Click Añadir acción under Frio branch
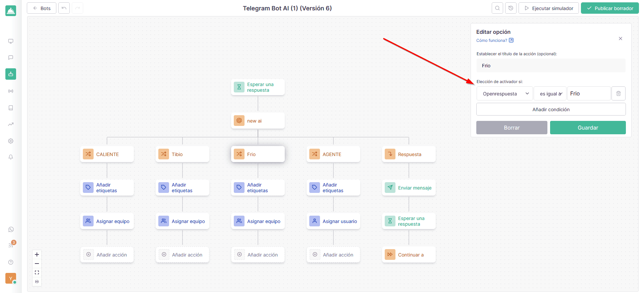 point(258,254)
